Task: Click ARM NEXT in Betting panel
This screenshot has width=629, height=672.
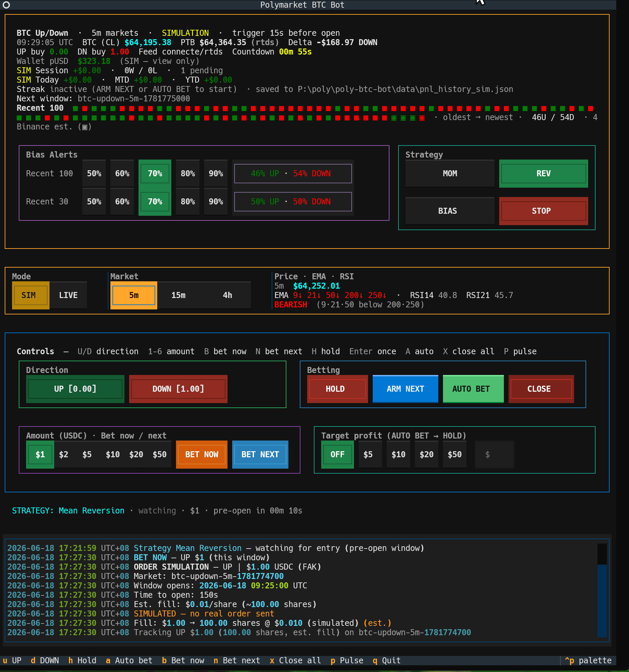Action: [406, 389]
